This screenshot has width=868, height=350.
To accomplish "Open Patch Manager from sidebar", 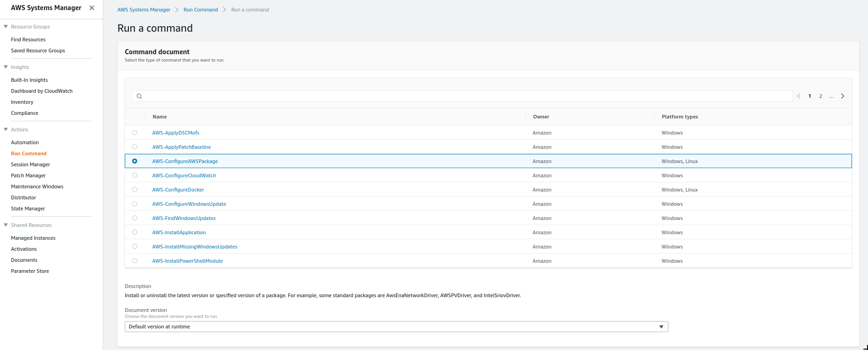I will (x=28, y=175).
